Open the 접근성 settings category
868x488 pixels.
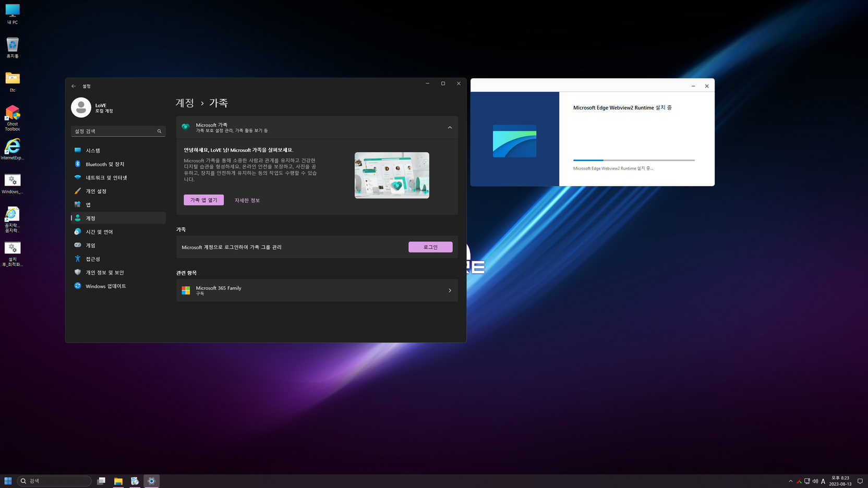(x=118, y=259)
